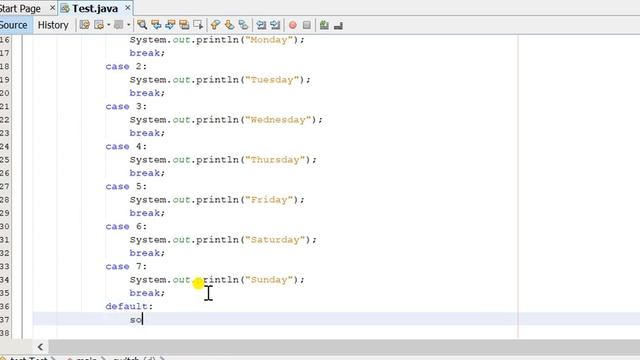Click the "default:" line
The image size is (640, 360).
(x=129, y=306)
